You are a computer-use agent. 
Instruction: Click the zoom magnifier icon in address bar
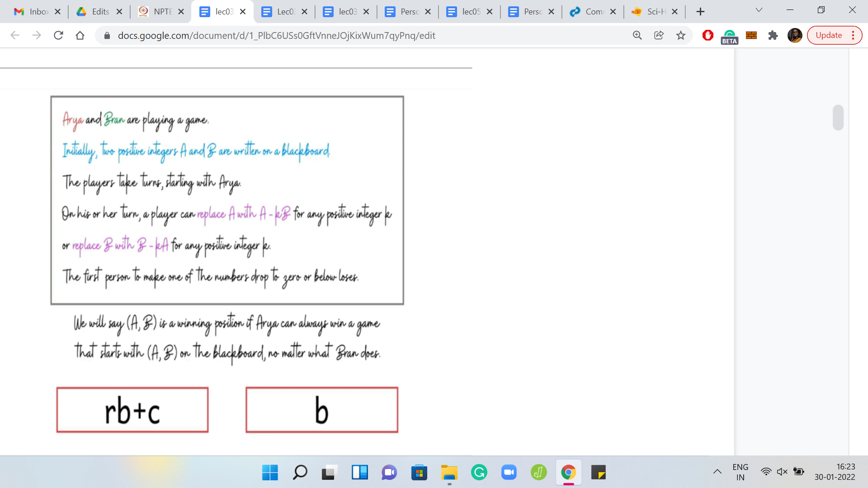[x=637, y=35]
